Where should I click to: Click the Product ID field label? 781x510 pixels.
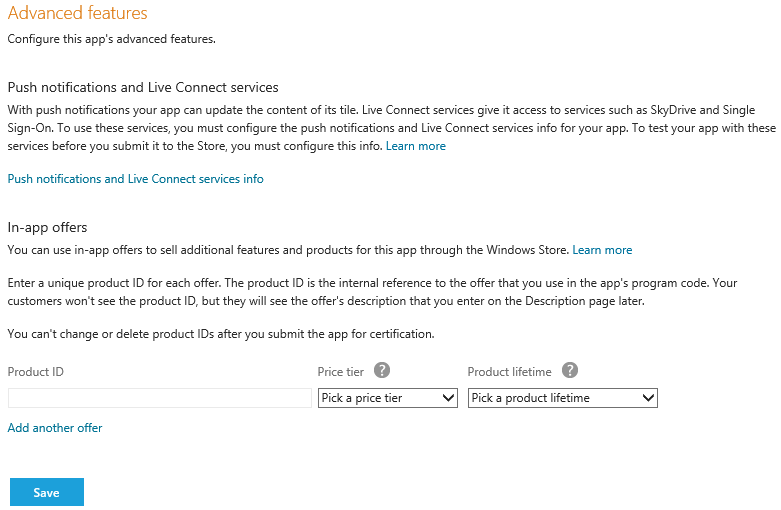[36, 372]
